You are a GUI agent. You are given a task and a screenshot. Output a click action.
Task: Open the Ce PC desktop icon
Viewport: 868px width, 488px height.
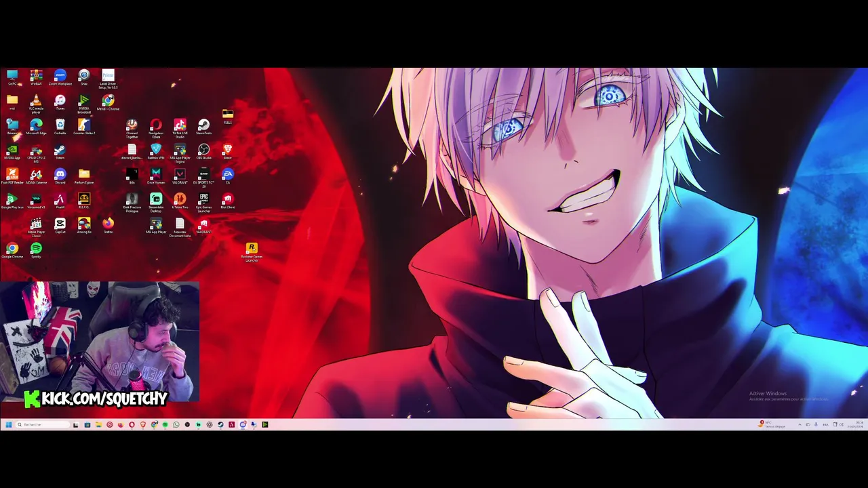pos(12,77)
